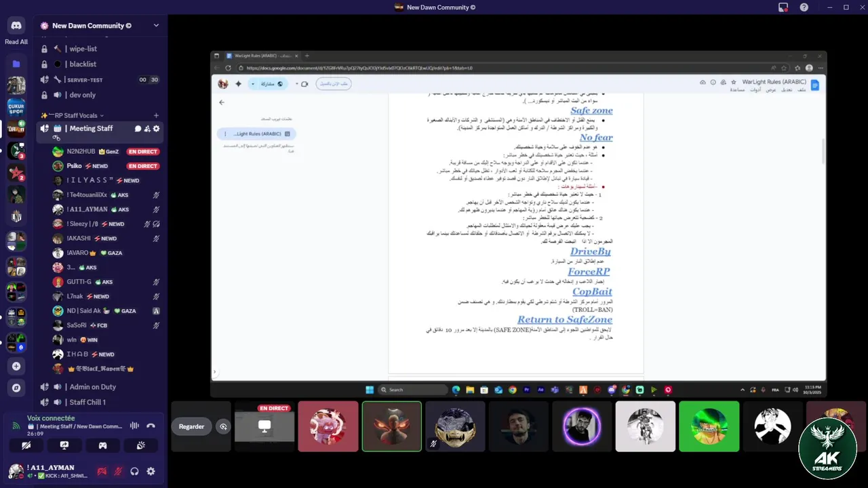Open Discord direct messages home icon

point(16,26)
